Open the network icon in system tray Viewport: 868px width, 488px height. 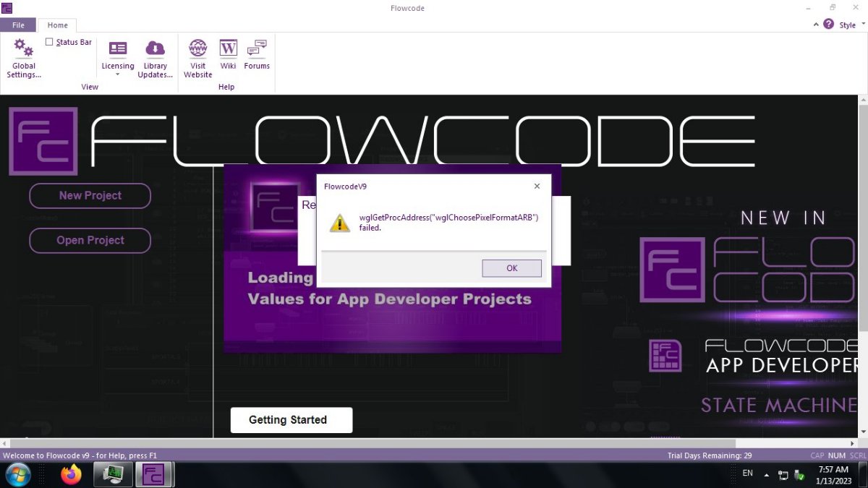[x=783, y=475]
